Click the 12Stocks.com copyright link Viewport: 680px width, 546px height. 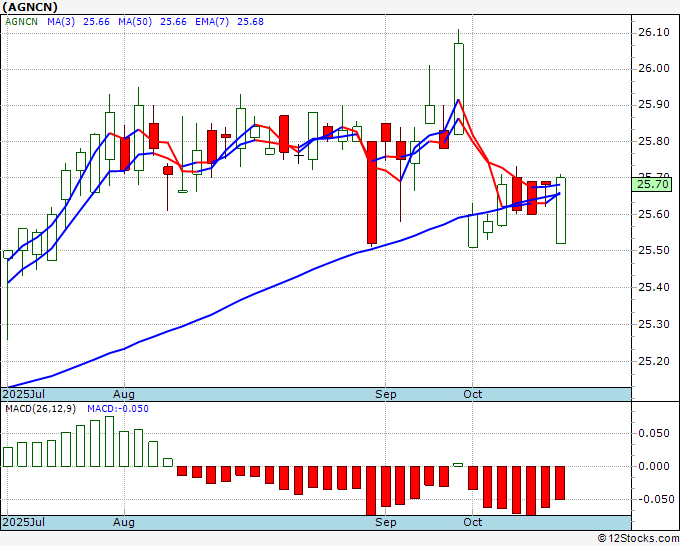pos(638,539)
